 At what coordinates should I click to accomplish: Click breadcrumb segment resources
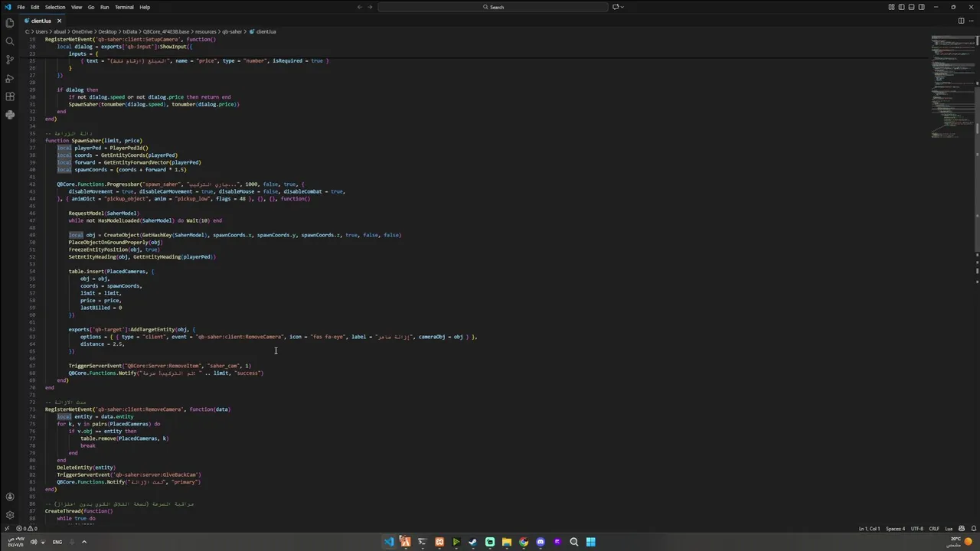pyautogui.click(x=206, y=31)
